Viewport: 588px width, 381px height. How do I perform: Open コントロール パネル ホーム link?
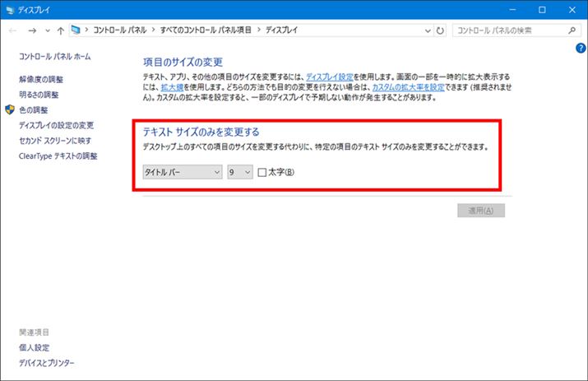tap(55, 57)
